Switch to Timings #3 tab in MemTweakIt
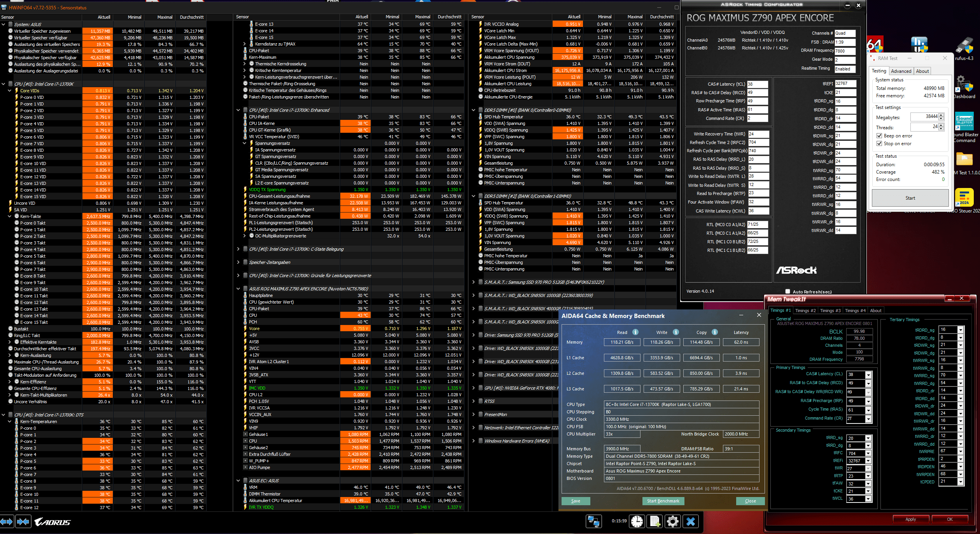The height and width of the screenshot is (534, 980). point(830,311)
